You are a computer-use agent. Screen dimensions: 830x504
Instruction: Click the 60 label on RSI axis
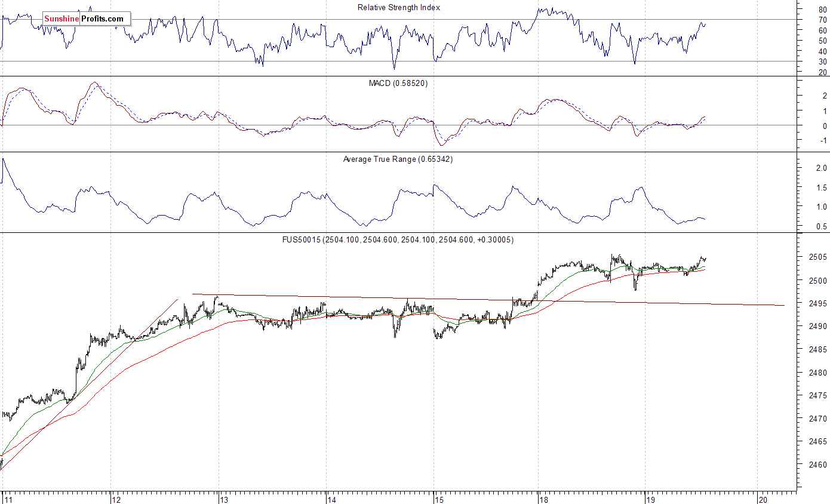[822, 30]
